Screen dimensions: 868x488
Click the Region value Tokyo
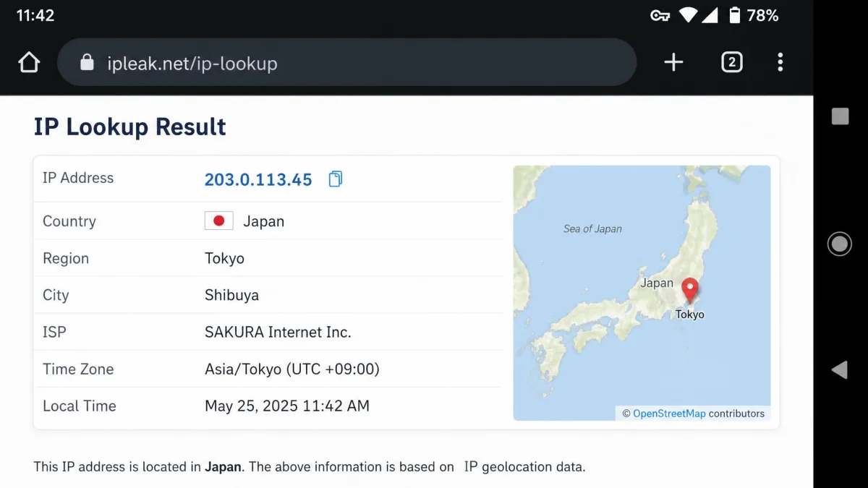224,258
